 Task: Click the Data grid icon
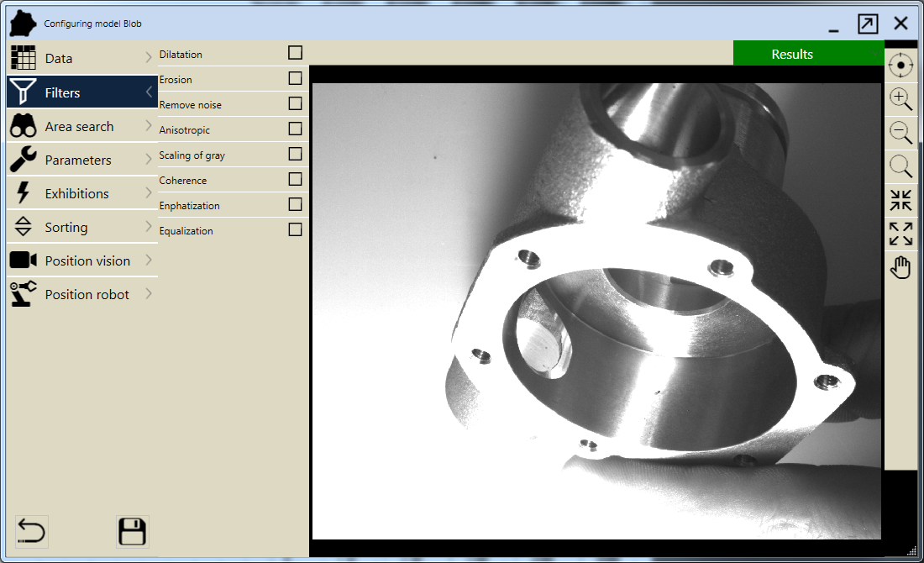pos(23,58)
